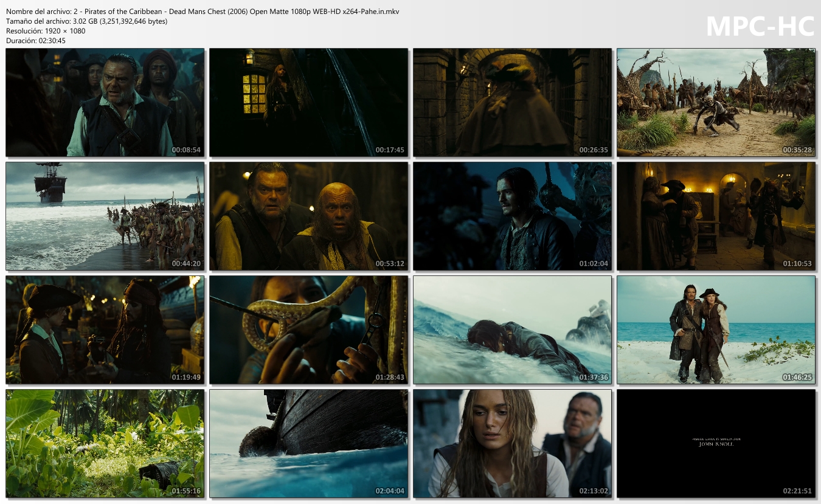
Task: Click the two-men thumbnail at 00:53:12
Action: click(x=308, y=216)
